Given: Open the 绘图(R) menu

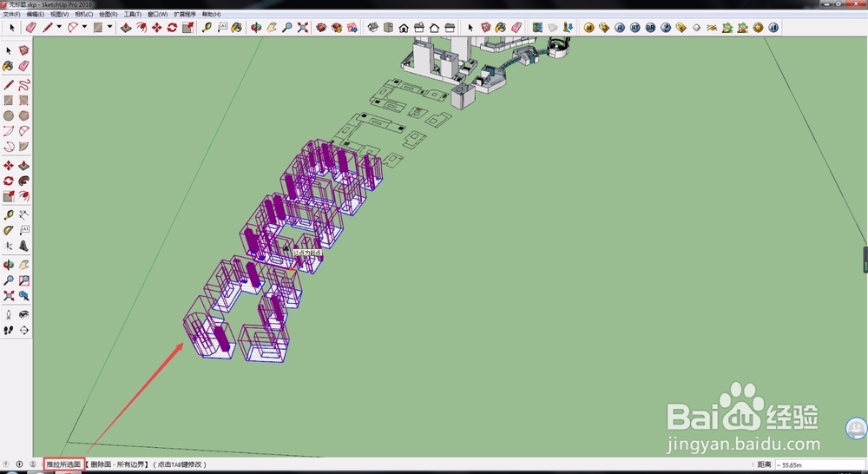Looking at the screenshot, I should [108, 14].
